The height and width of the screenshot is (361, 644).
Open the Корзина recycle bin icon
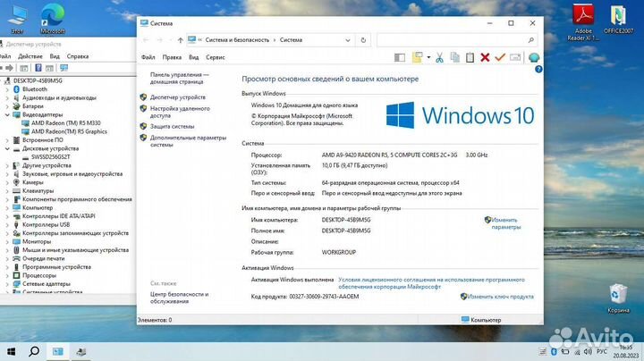618,298
